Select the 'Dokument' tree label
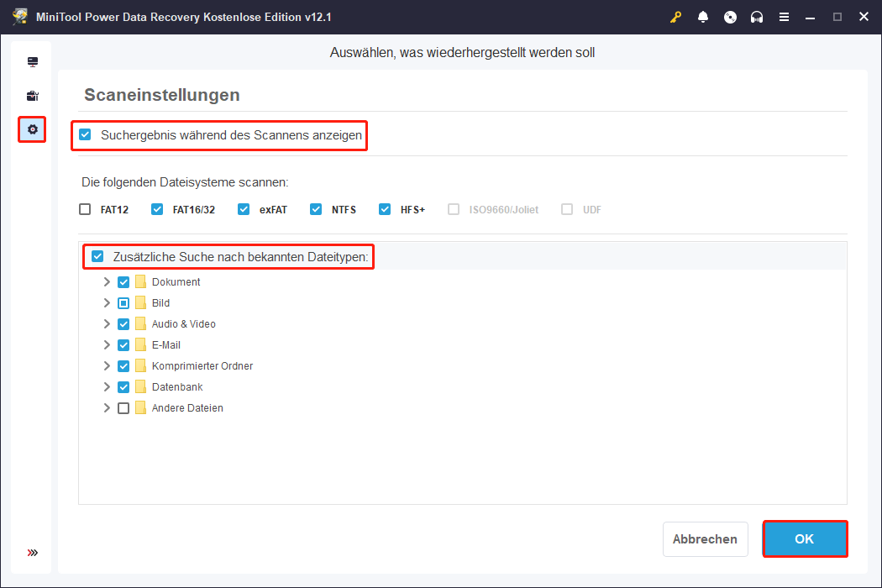The height and width of the screenshot is (588, 882). (176, 282)
